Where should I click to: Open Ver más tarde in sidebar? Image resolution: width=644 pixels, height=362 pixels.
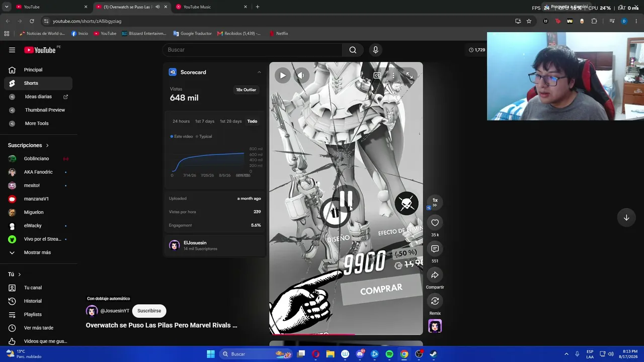pos(39,328)
